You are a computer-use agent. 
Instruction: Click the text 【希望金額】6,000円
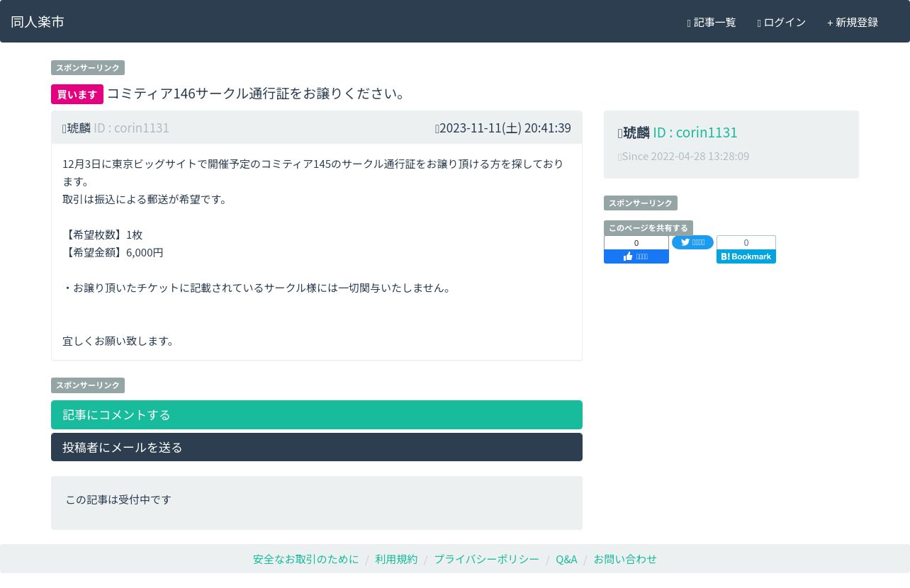(x=113, y=252)
